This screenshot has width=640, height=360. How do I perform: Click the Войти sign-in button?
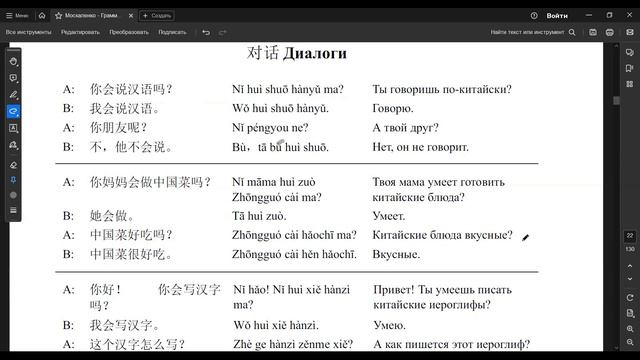click(557, 16)
